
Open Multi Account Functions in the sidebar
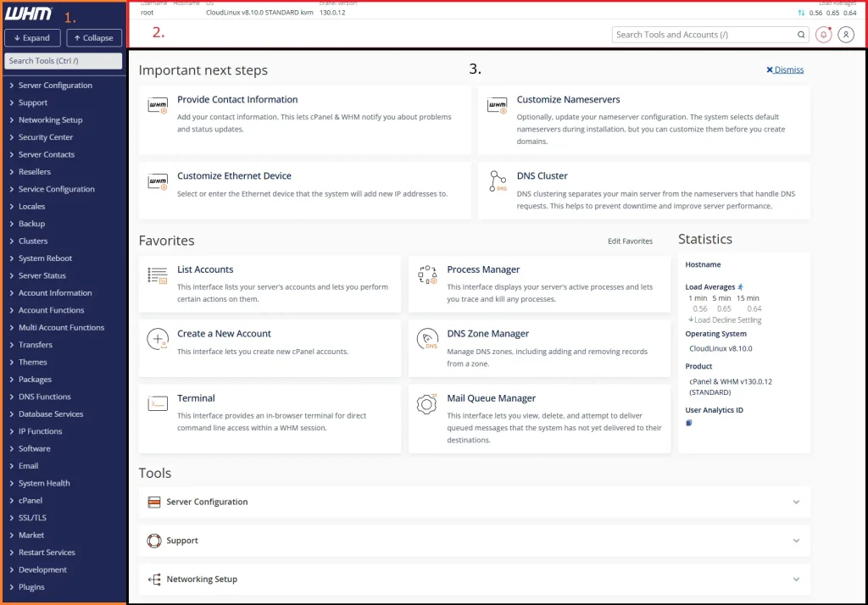coord(61,328)
